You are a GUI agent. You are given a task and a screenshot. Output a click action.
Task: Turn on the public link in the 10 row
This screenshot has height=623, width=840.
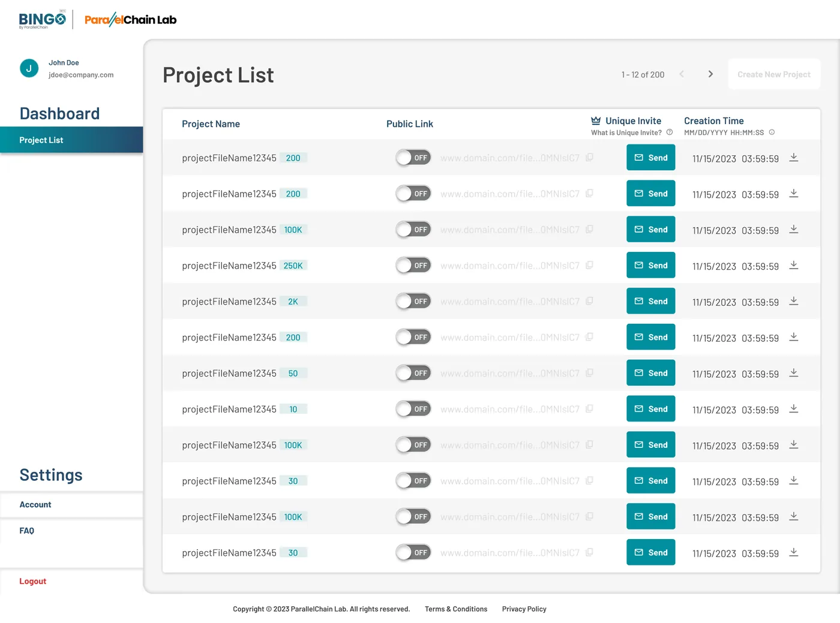click(413, 409)
